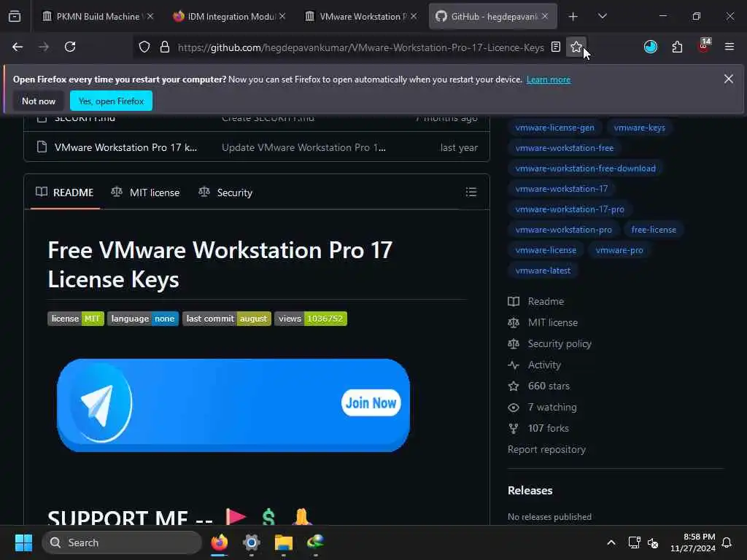Image resolution: width=747 pixels, height=560 pixels.
Task: Go back to the previous page
Action: click(x=18, y=47)
